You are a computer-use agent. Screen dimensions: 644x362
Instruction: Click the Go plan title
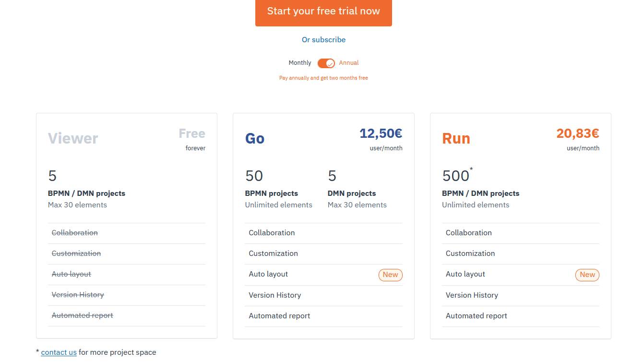click(255, 138)
